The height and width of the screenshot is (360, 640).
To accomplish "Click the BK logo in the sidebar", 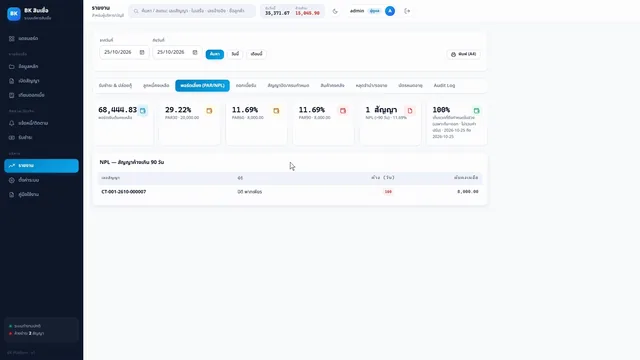I will 13,13.
